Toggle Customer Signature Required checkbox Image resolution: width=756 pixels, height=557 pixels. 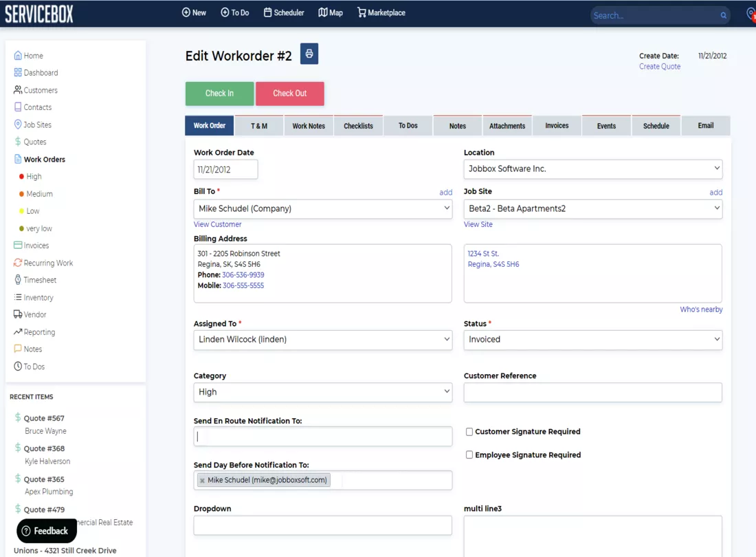click(469, 432)
